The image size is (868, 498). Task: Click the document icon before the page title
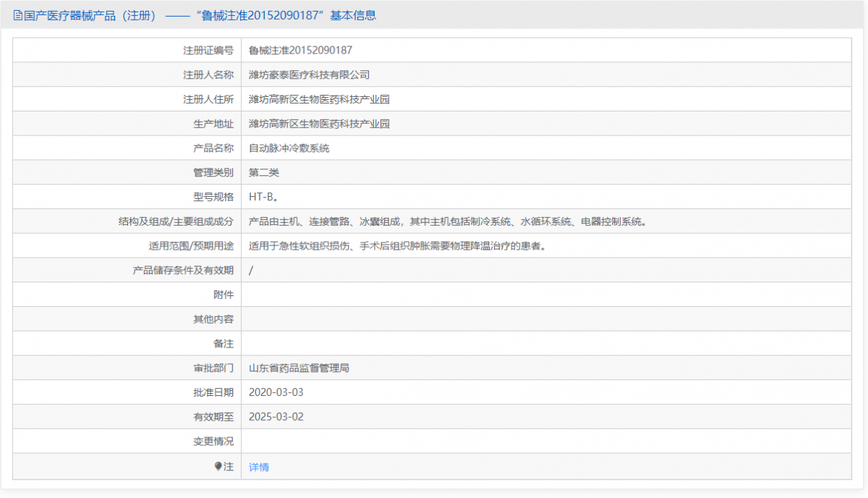pos(16,15)
